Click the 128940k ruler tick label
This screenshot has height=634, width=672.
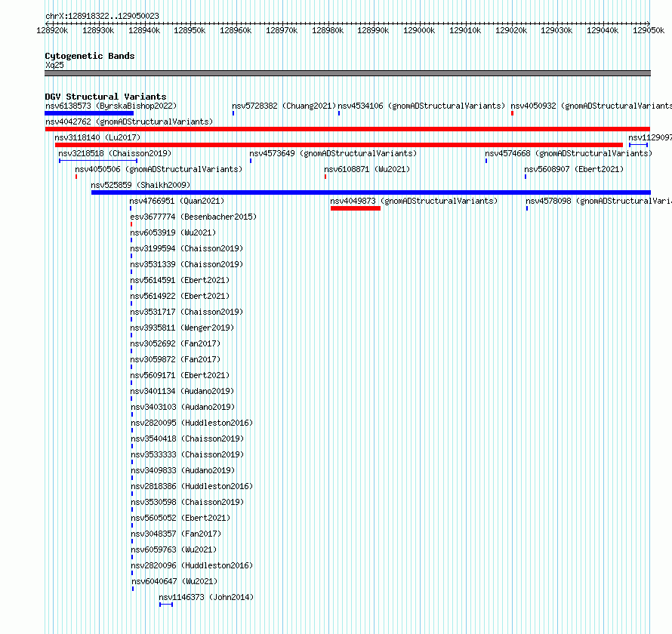click(x=144, y=30)
